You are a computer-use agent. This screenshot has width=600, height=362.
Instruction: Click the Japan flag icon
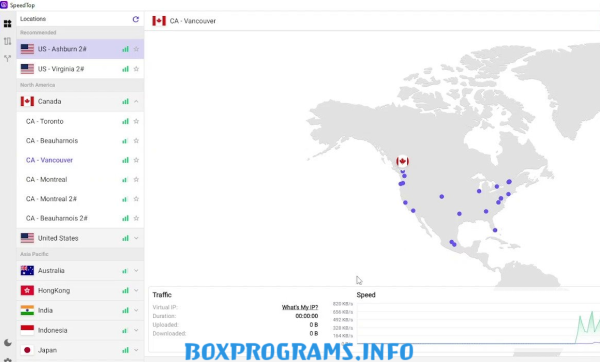coord(27,350)
